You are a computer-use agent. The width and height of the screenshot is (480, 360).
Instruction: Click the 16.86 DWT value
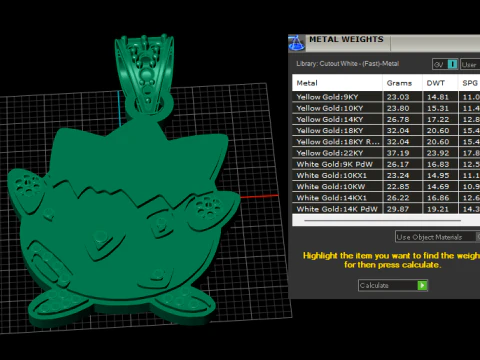coord(438,198)
